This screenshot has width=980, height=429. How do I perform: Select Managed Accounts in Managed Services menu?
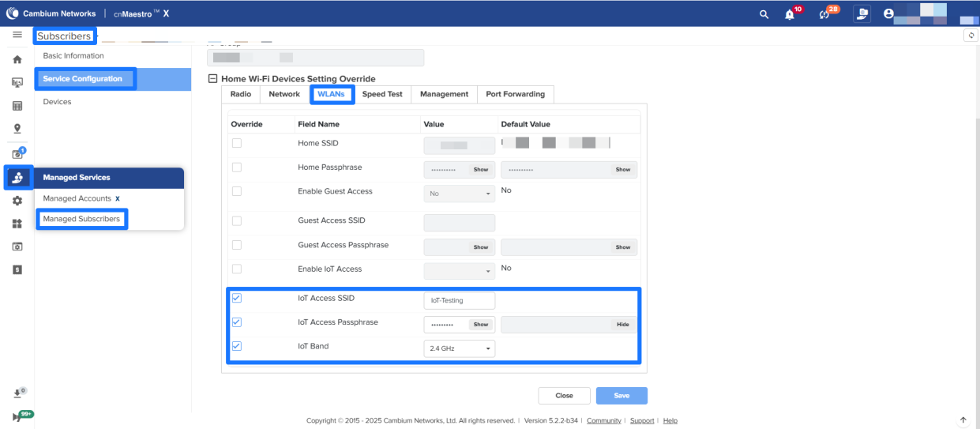(77, 198)
